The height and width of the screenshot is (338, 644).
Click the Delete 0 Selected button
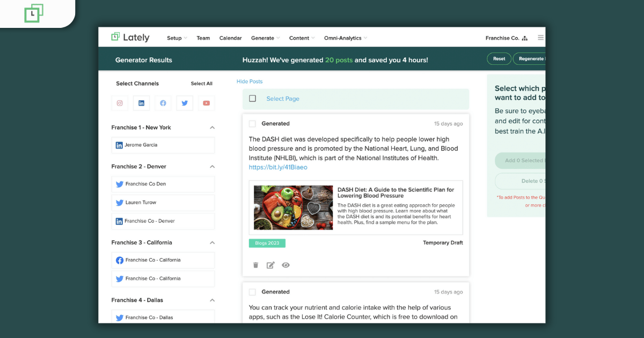click(520, 181)
